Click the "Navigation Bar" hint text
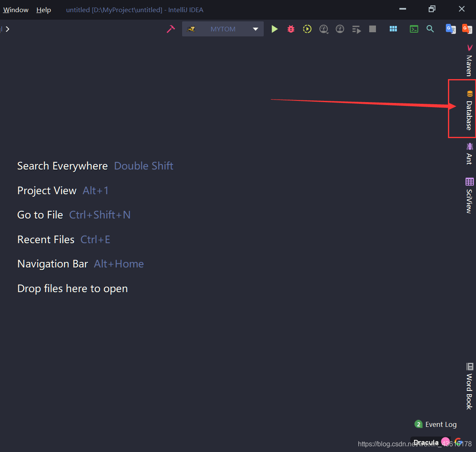Image resolution: width=476 pixels, height=452 pixels. (x=52, y=264)
